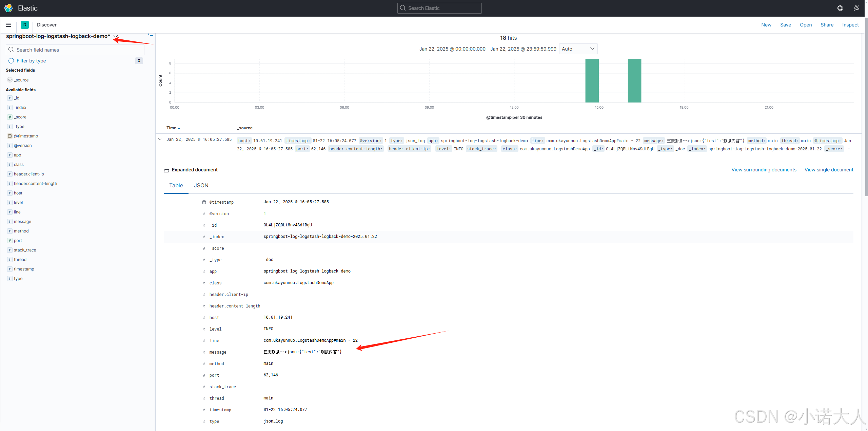Select the Auto time interval dropdown
The width and height of the screenshot is (868, 431).
(x=578, y=49)
